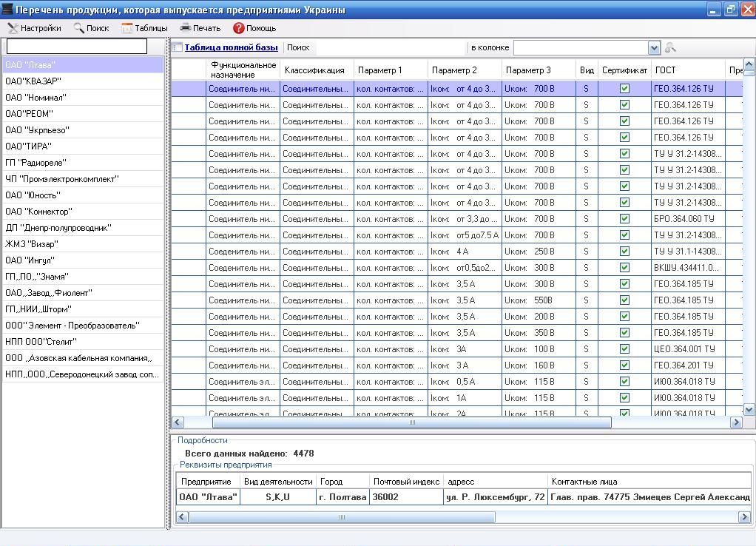Toggle Сертификат checkbox in БРО.364.060 ТУ row
Viewport: 756px width, 546px height.
(x=624, y=219)
